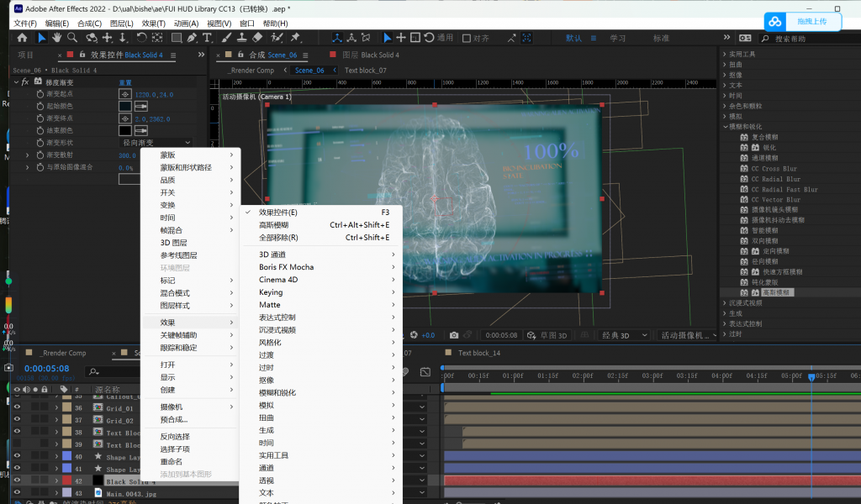Click the 拖拽上传 upload button
The width and height of the screenshot is (861, 504).
pos(812,21)
